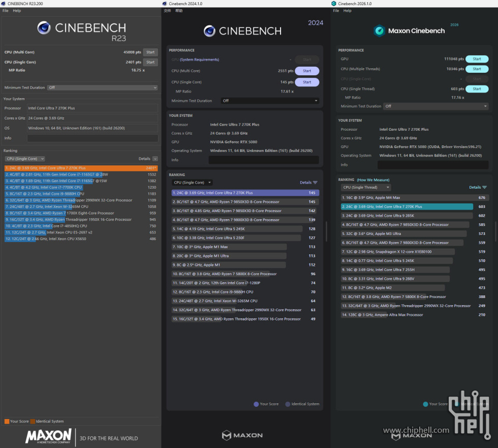Click the Maxon Cinebench 2026 hexagon logo
Viewport: 498px width, 448px height.
[379, 31]
